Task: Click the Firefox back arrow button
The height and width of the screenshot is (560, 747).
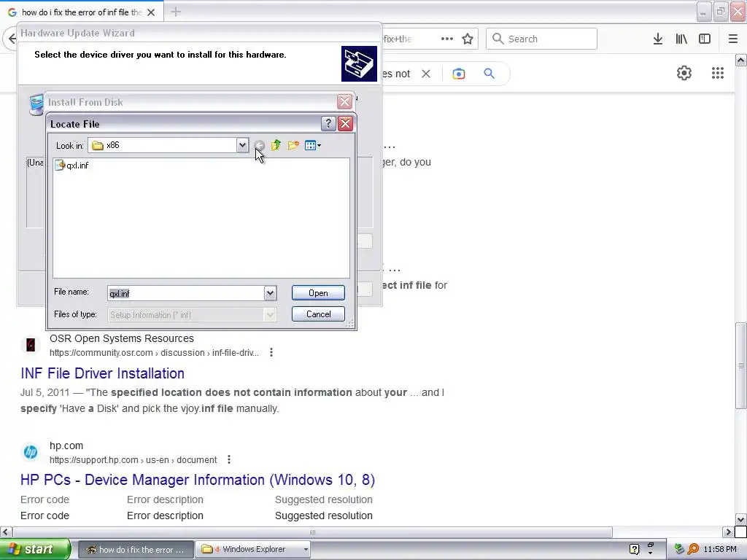Action: [12, 39]
